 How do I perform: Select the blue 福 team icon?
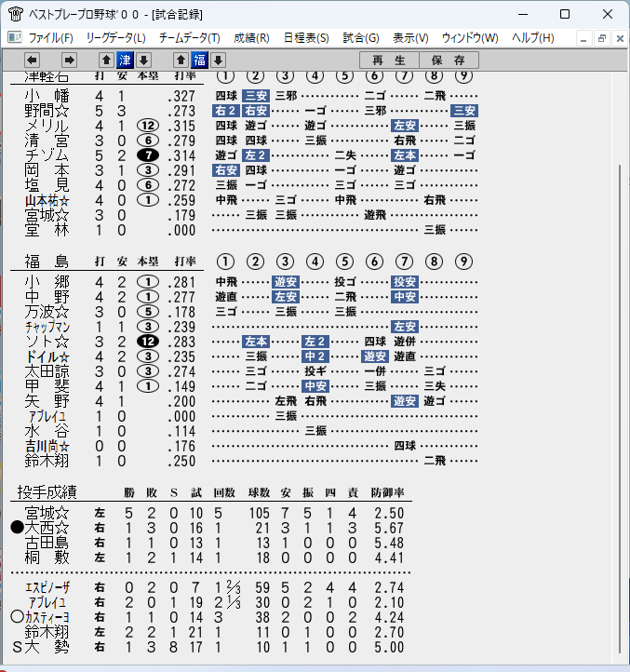click(x=200, y=60)
